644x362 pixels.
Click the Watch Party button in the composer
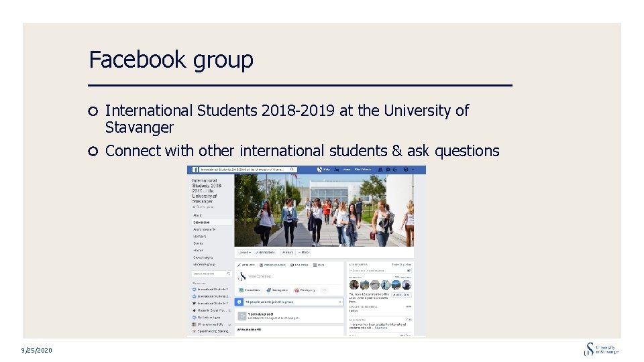305,290
